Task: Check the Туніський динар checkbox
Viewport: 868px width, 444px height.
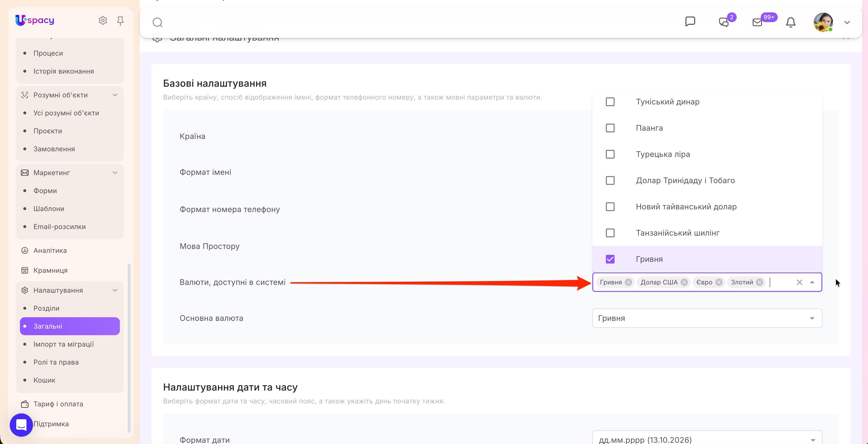Action: (610, 102)
